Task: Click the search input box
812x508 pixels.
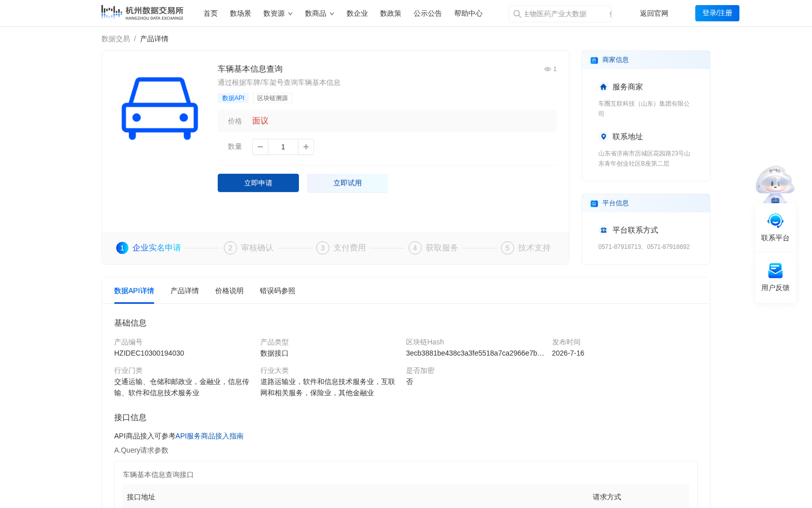Action: coord(560,14)
